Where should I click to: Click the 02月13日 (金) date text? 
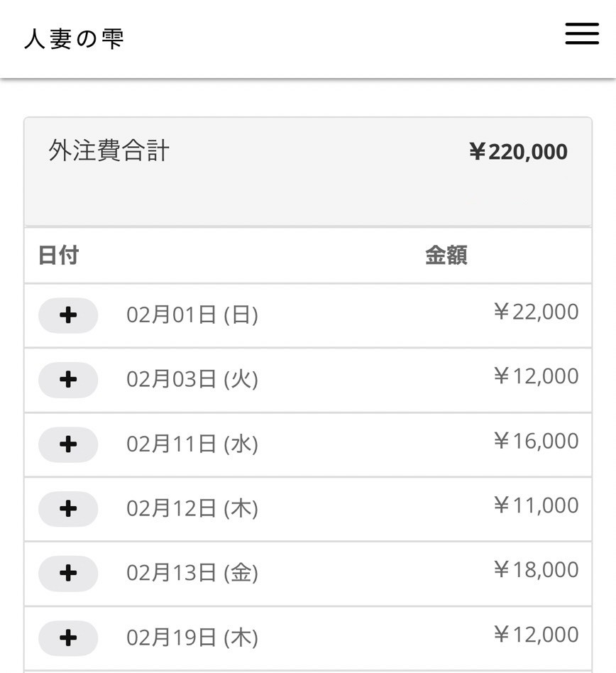coord(192,574)
